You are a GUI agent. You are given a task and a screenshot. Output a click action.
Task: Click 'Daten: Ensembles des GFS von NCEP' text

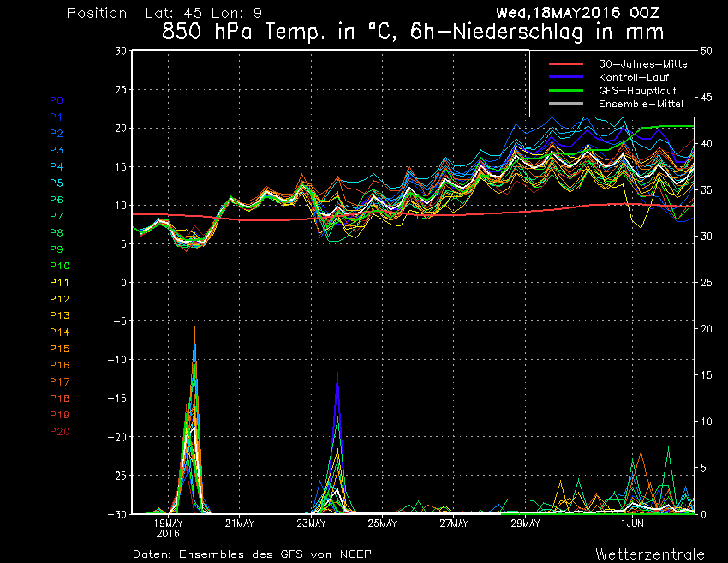[252, 554]
